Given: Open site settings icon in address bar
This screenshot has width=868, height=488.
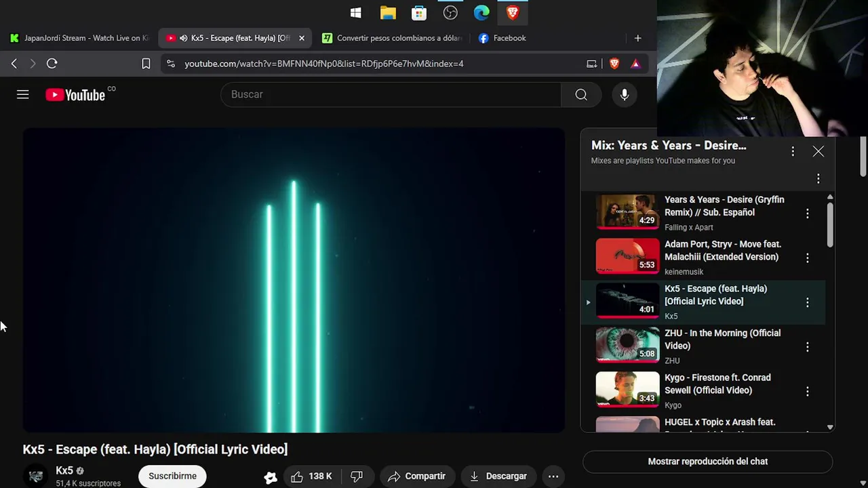Looking at the screenshot, I should point(171,64).
